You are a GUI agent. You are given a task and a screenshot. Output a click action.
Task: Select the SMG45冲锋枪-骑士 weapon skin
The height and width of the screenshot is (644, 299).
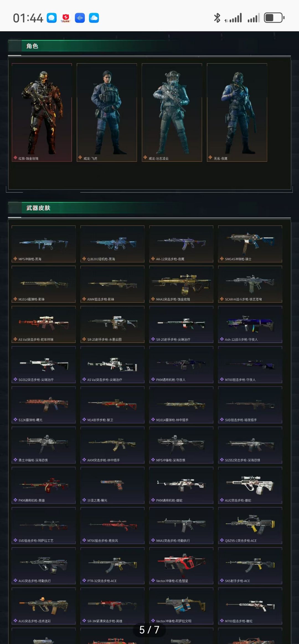250,244
